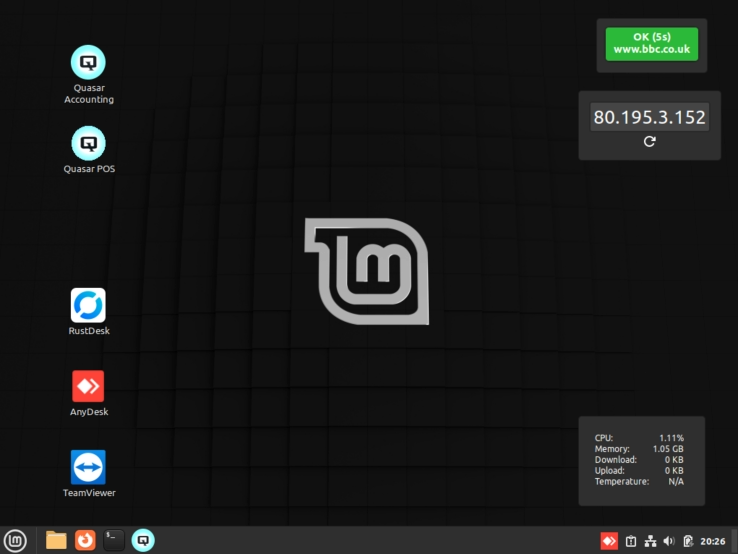The height and width of the screenshot is (554, 738).
Task: Launch Firefox from the taskbar
Action: (x=85, y=540)
